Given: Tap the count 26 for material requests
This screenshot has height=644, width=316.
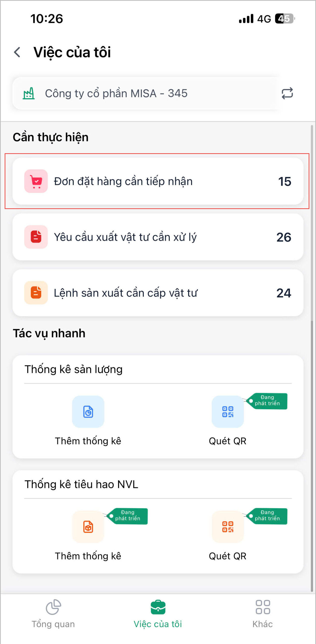Looking at the screenshot, I should pyautogui.click(x=284, y=237).
